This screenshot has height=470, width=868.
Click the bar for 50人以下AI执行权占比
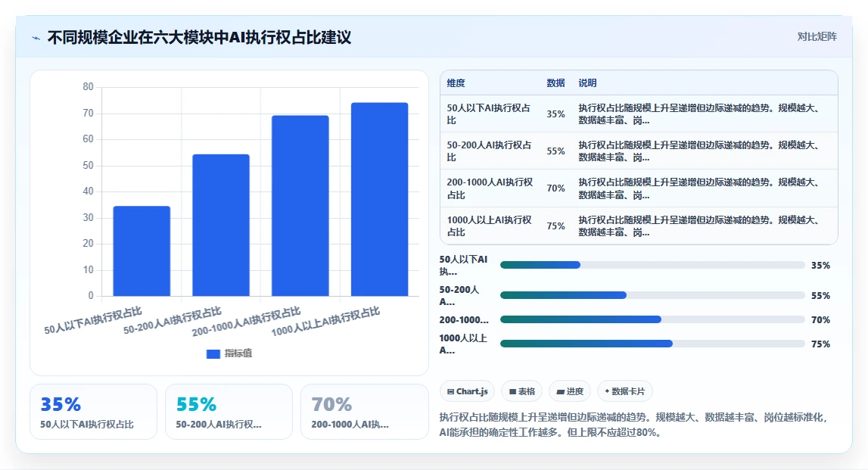click(x=142, y=251)
